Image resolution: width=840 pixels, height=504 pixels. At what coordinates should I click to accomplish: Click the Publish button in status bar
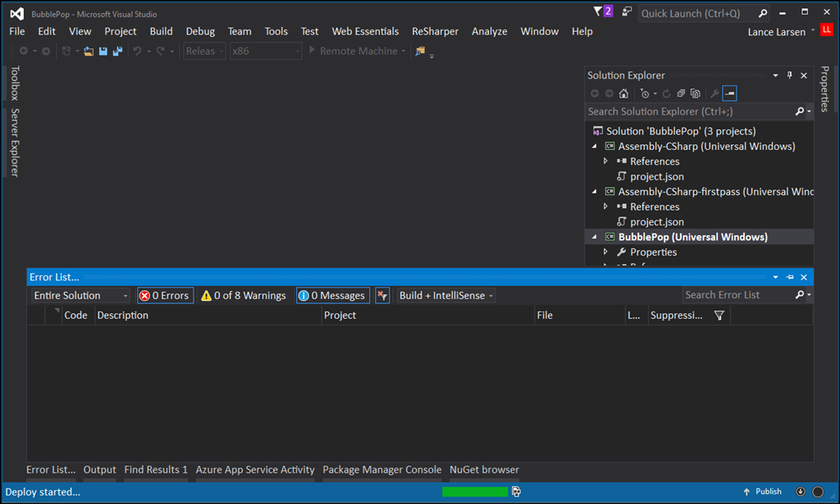pyautogui.click(x=762, y=492)
